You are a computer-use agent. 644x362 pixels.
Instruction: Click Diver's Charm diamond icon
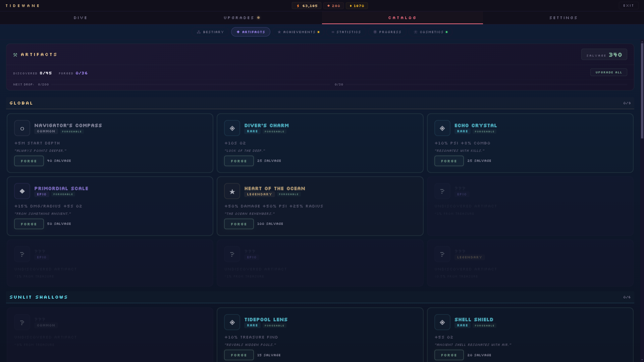[x=232, y=128]
